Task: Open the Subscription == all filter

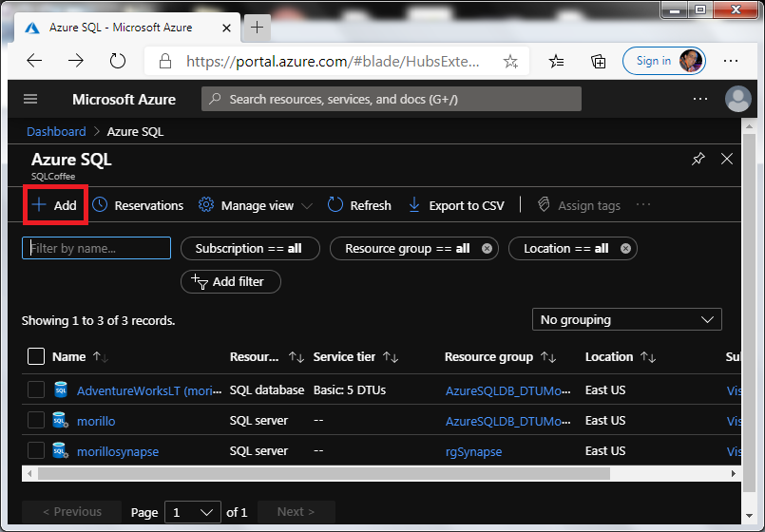Action: (250, 248)
